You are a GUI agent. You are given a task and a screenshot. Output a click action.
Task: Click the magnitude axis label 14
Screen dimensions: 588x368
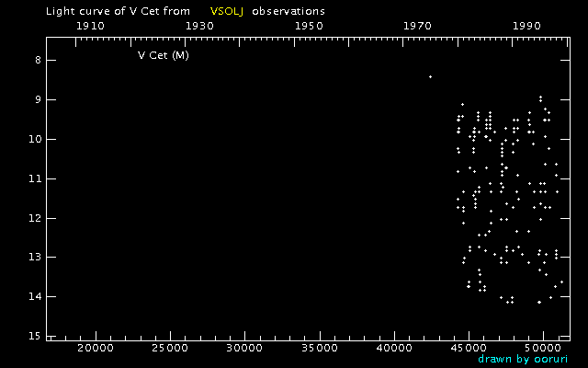coord(35,297)
